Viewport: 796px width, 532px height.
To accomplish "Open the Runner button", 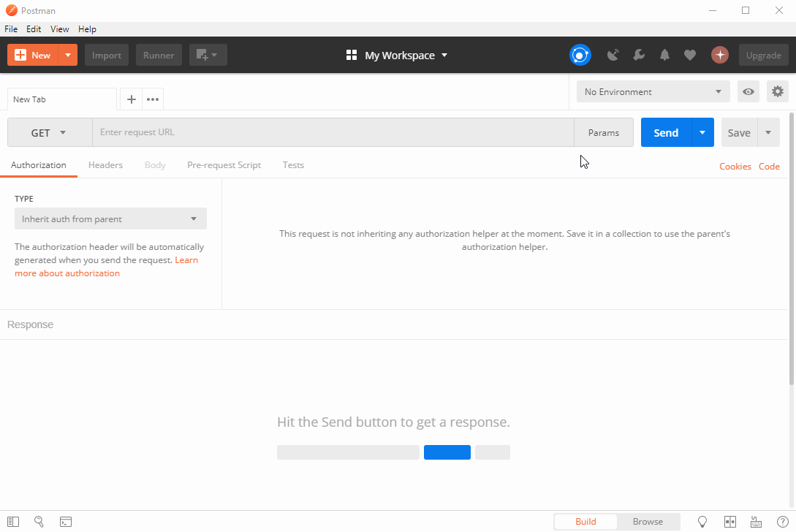I will (159, 55).
